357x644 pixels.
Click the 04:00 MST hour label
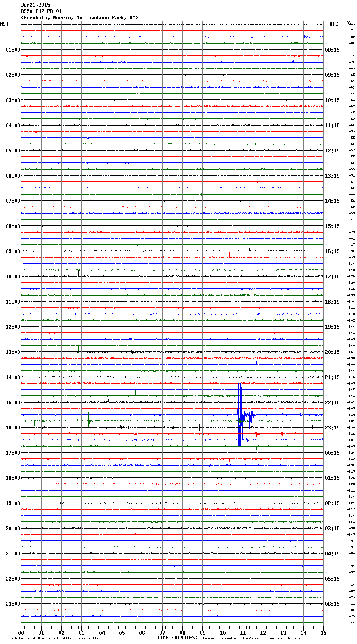[13, 126]
